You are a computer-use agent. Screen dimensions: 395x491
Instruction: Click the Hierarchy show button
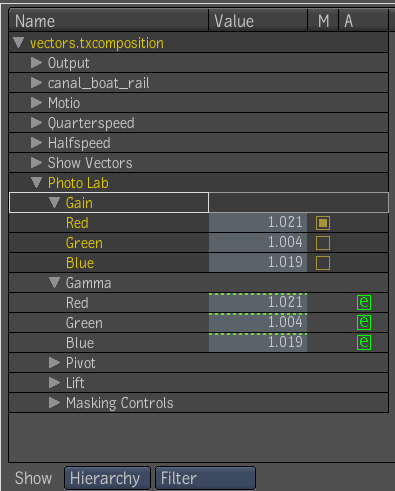pos(107,478)
